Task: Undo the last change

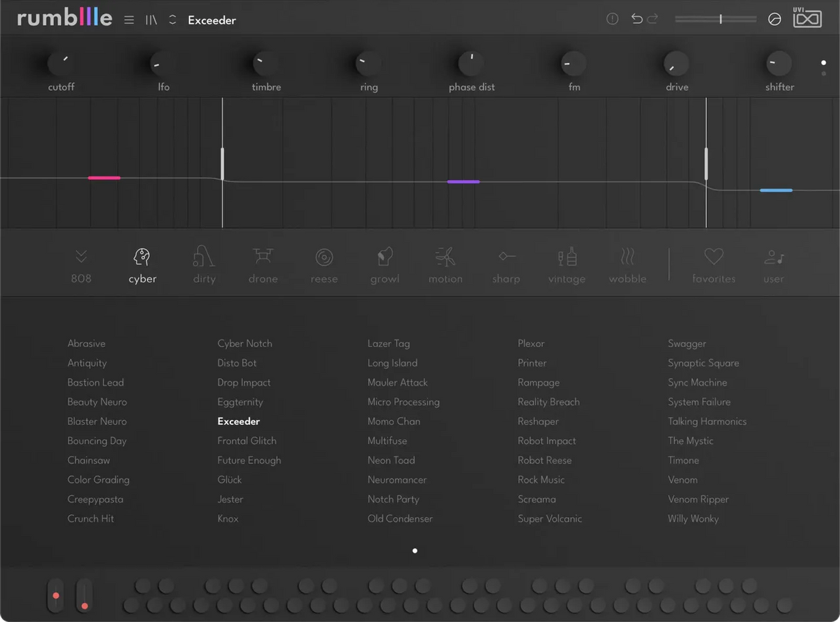Action: pyautogui.click(x=636, y=19)
